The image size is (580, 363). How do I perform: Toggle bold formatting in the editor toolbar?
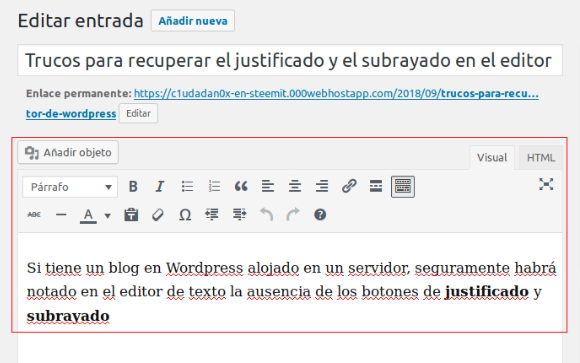[x=133, y=186]
